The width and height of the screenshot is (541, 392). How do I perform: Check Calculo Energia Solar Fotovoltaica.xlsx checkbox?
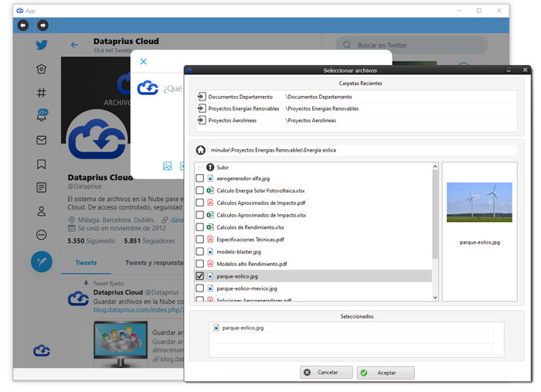click(199, 190)
